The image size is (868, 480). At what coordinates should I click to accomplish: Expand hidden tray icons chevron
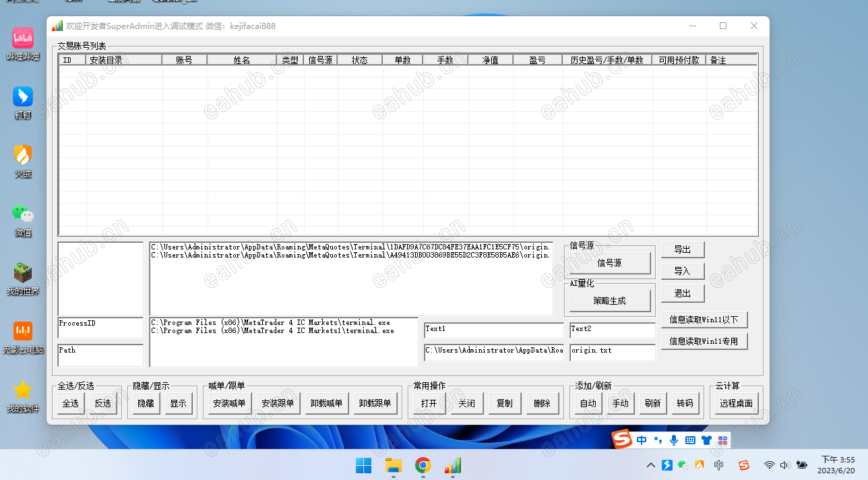pos(651,465)
